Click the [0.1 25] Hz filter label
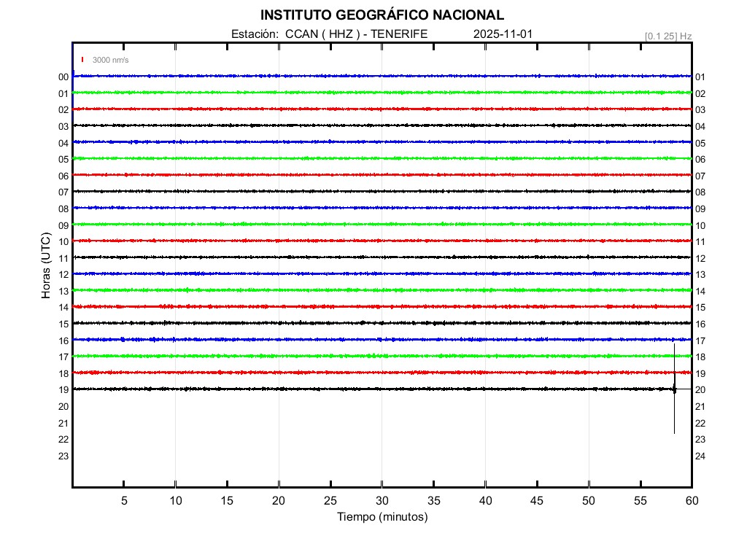The width and height of the screenshot is (747, 560). tap(667, 36)
